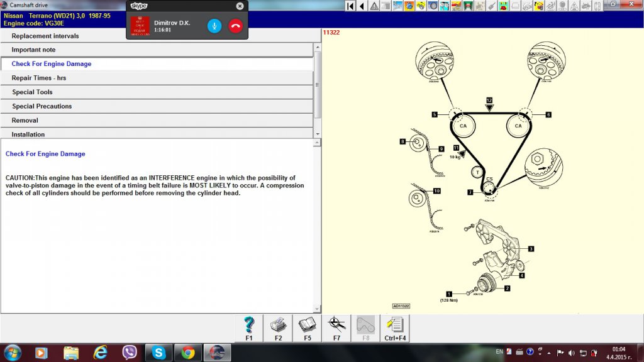644x362 pixels.
Task: Click the F1 help question mark icon
Action: click(x=249, y=328)
